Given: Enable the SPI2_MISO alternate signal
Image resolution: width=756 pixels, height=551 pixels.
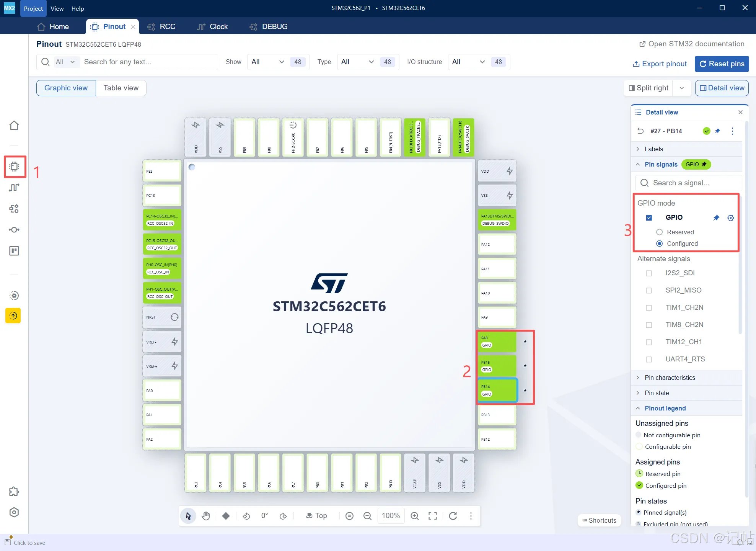Looking at the screenshot, I should [x=649, y=290].
